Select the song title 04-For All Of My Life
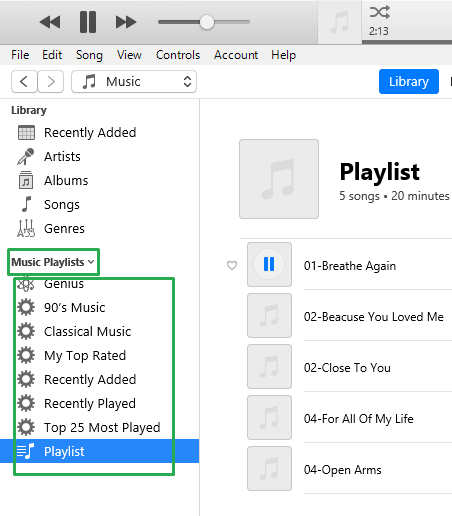The height and width of the screenshot is (516, 452). click(x=359, y=419)
